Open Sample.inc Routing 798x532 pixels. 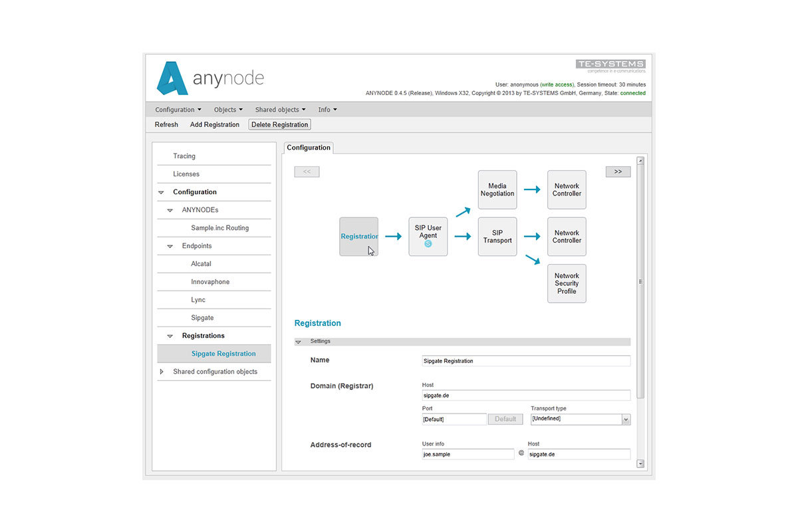[x=220, y=228]
